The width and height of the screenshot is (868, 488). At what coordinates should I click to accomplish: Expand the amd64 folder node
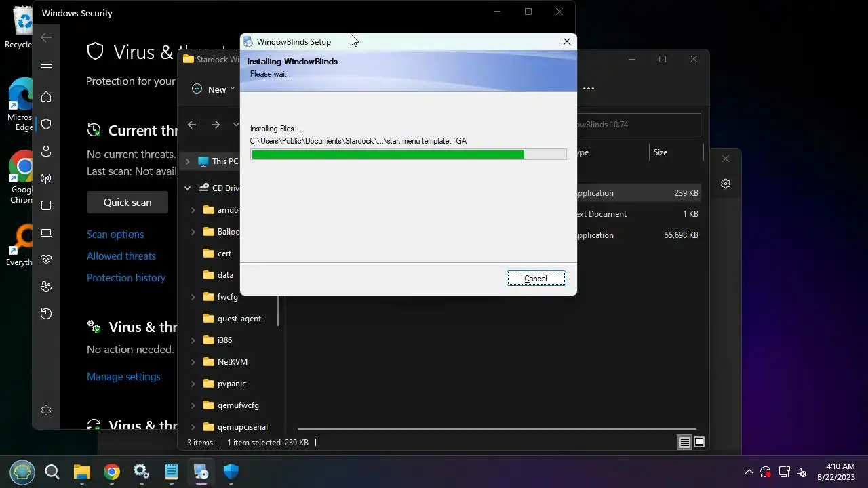(x=193, y=210)
